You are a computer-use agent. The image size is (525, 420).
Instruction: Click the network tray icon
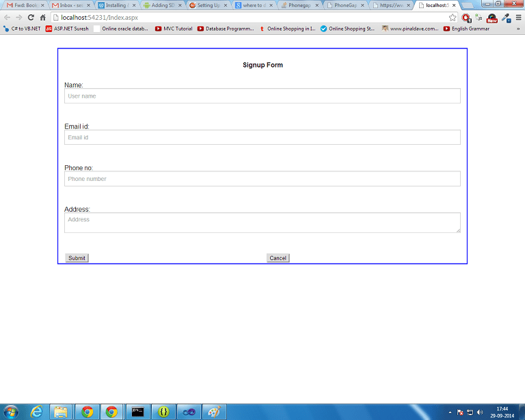click(470, 412)
